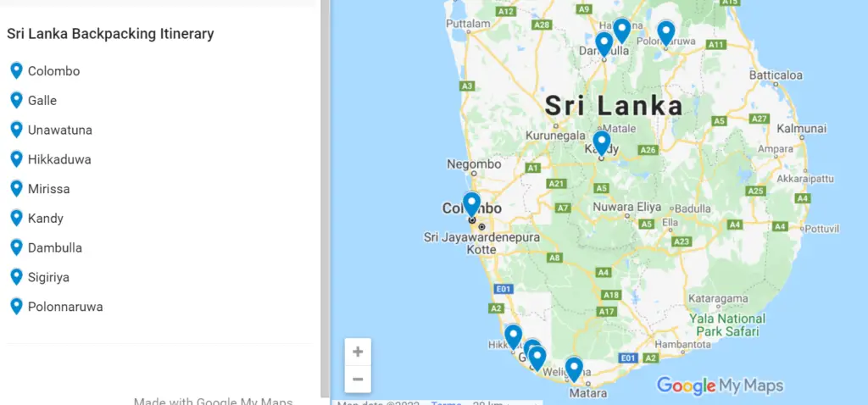
Task: Open the Terms link below the map
Action: point(446,402)
